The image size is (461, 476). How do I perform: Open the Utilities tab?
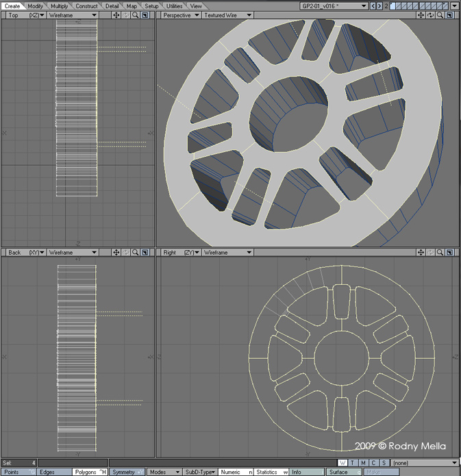(x=175, y=6)
